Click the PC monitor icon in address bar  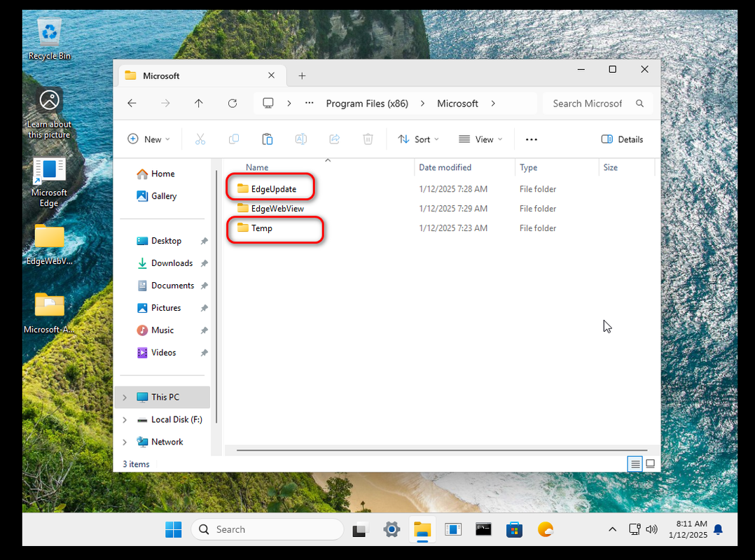pyautogui.click(x=268, y=104)
